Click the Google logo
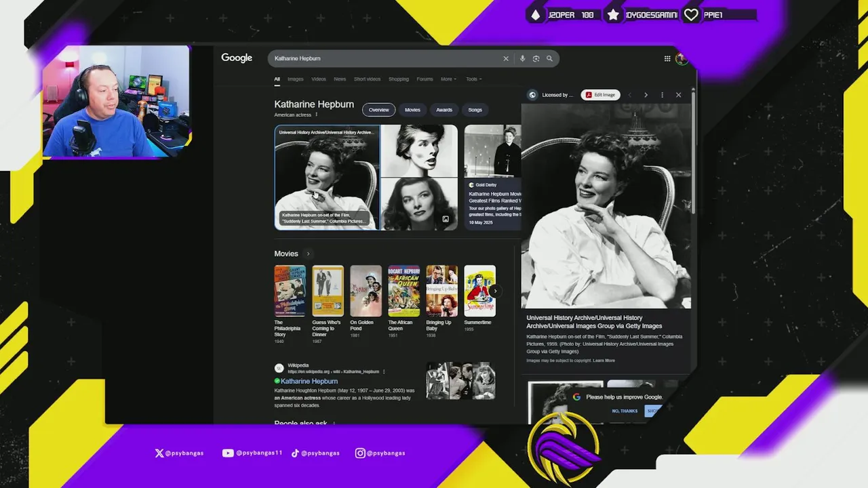Viewport: 868px width, 488px height. [237, 58]
